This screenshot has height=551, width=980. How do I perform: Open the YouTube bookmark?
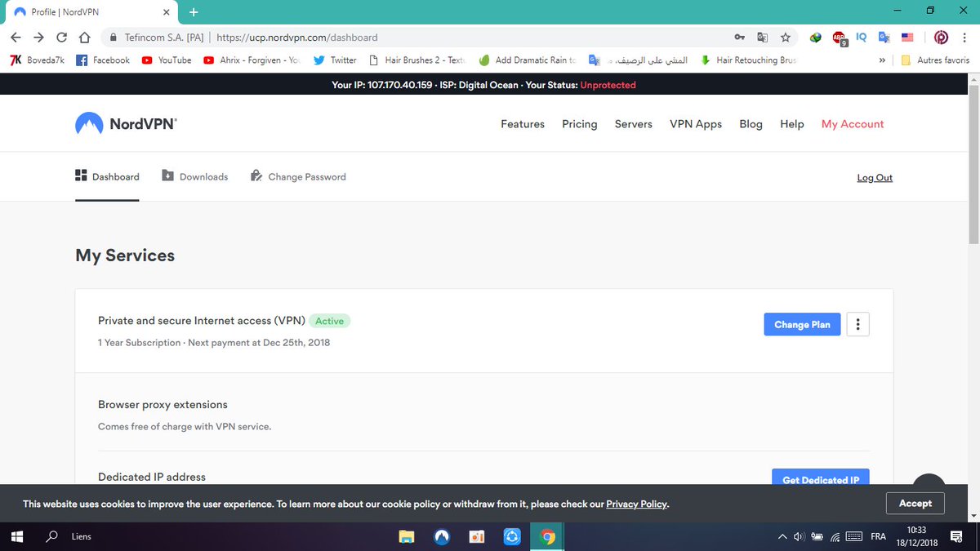pyautogui.click(x=166, y=60)
